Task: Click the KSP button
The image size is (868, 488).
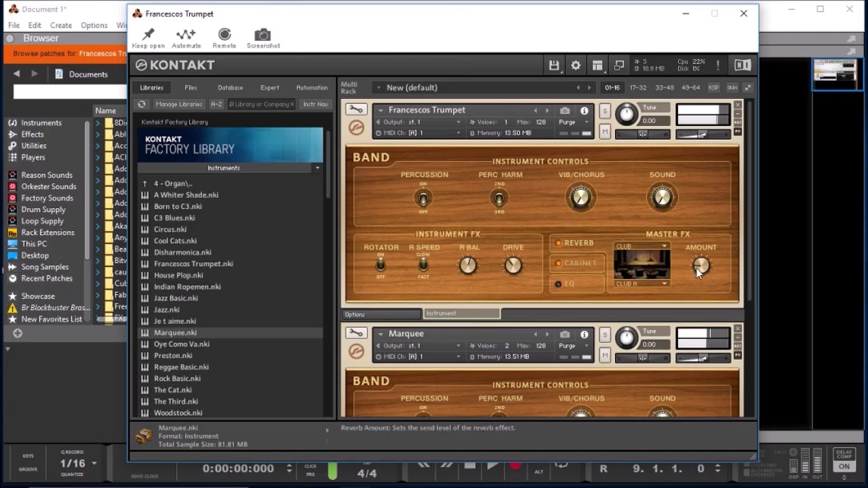Action: [x=713, y=87]
